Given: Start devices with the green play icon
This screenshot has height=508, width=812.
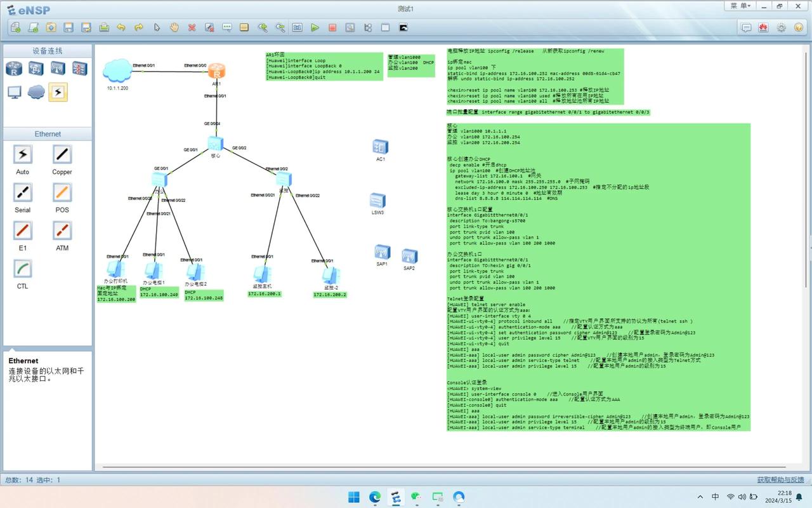Looking at the screenshot, I should [315, 28].
